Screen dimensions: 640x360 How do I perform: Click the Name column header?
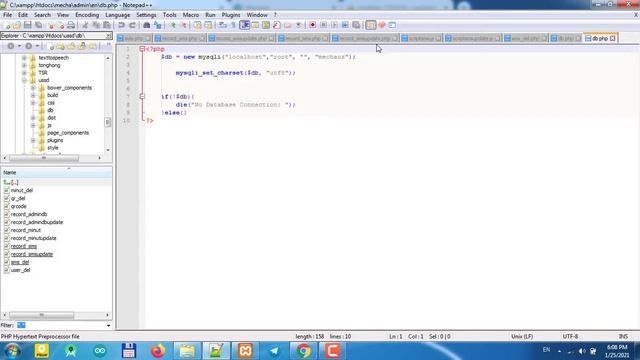(56, 173)
